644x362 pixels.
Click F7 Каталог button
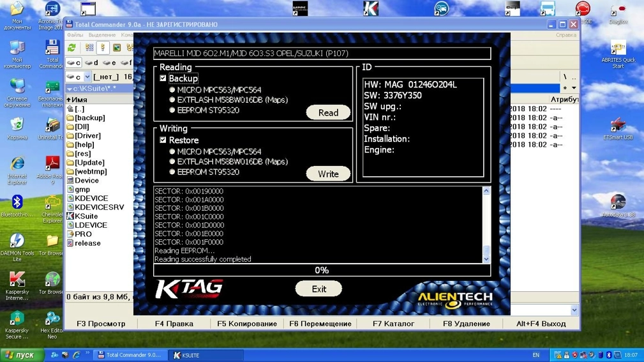pyautogui.click(x=393, y=324)
